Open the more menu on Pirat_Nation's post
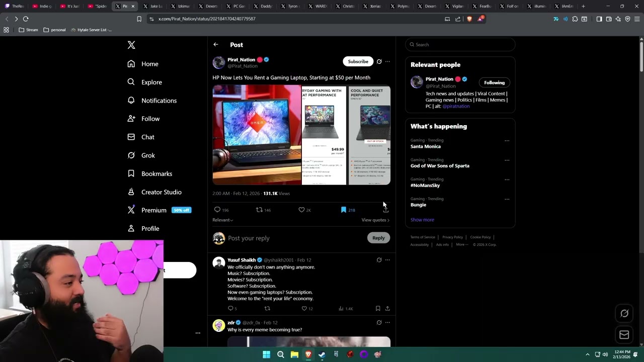The height and width of the screenshot is (362, 644). (387, 61)
